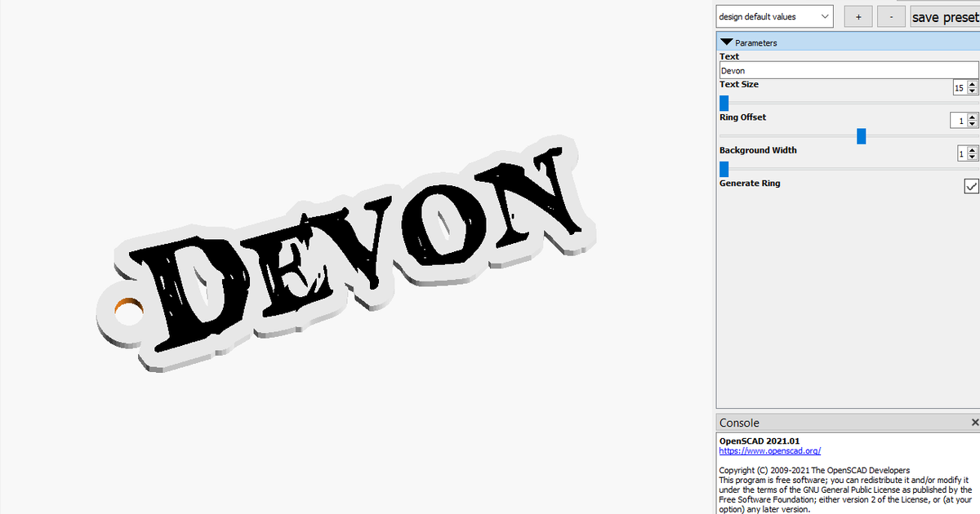The width and height of the screenshot is (980, 514).
Task: Click the Ring Offset slider handle
Action: coord(861,136)
